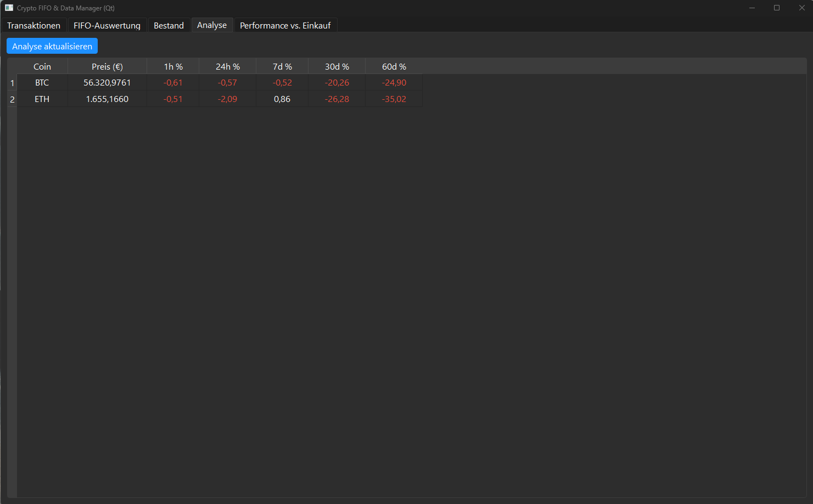The image size is (813, 504).
Task: Click the application icon in the title bar
Action: click(8, 8)
